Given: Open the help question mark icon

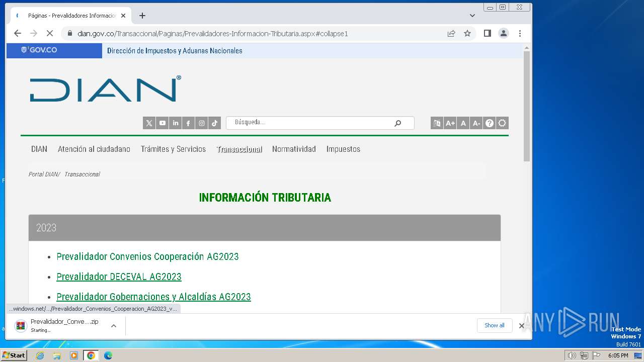Looking at the screenshot, I should [489, 123].
